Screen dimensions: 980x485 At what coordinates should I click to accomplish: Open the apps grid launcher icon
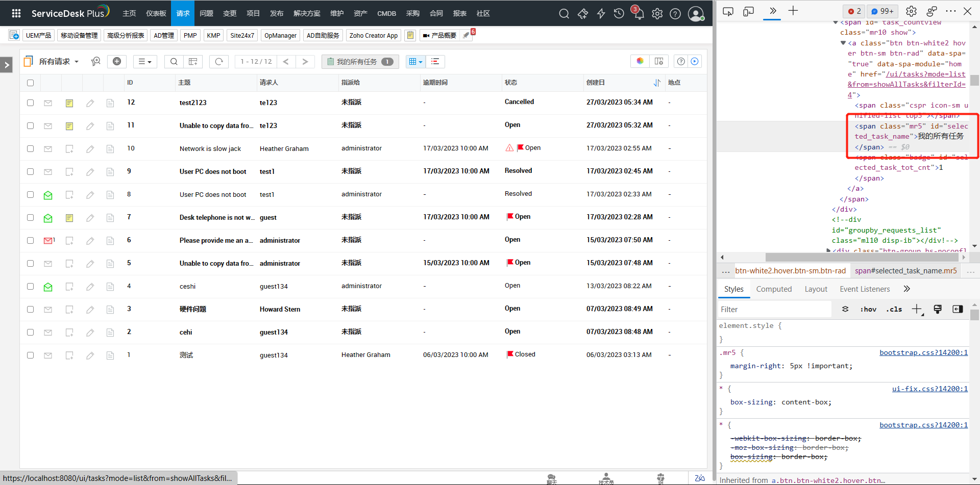pyautogui.click(x=16, y=13)
